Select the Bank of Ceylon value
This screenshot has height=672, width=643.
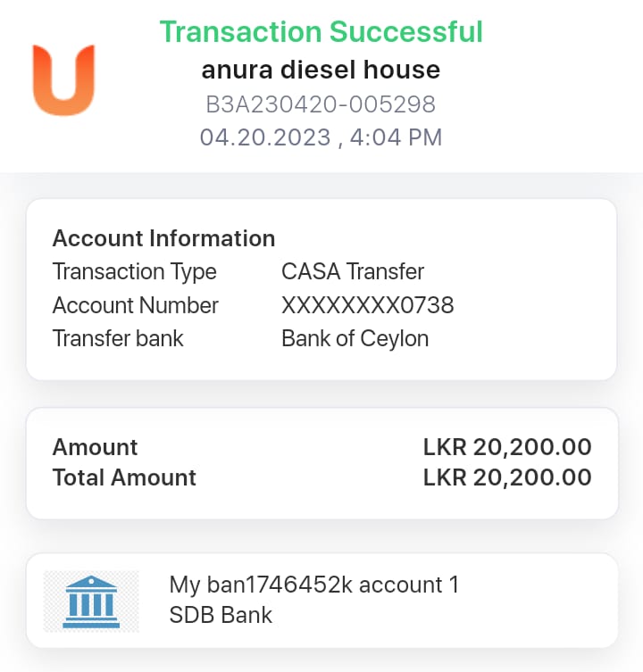pyautogui.click(x=355, y=339)
